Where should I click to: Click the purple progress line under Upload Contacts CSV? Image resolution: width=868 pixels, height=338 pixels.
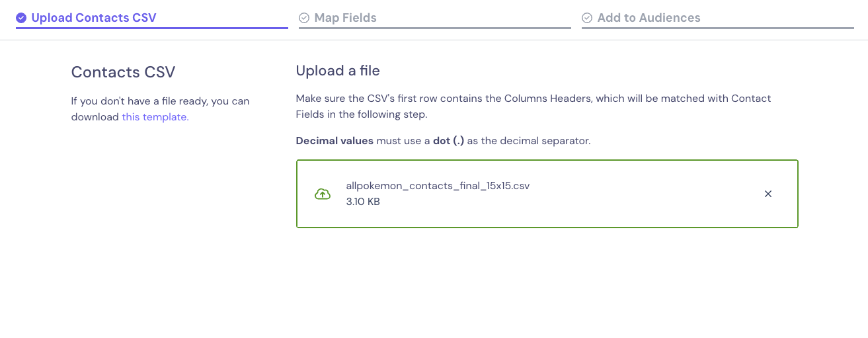click(x=152, y=28)
